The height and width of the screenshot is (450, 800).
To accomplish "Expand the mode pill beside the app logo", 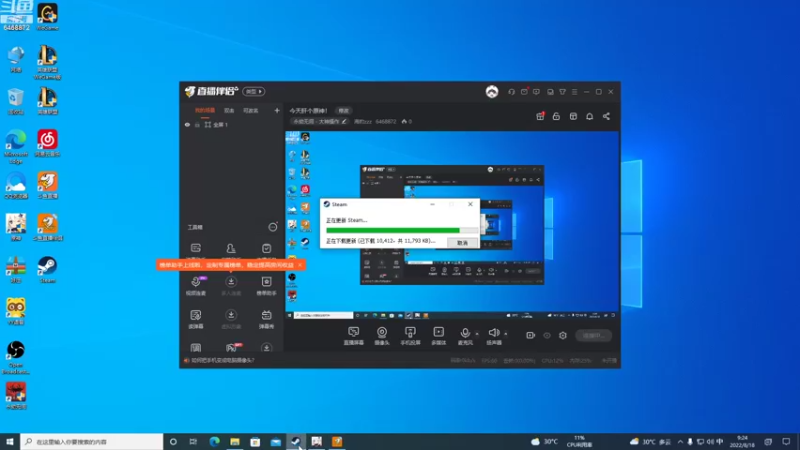I will 253,91.
